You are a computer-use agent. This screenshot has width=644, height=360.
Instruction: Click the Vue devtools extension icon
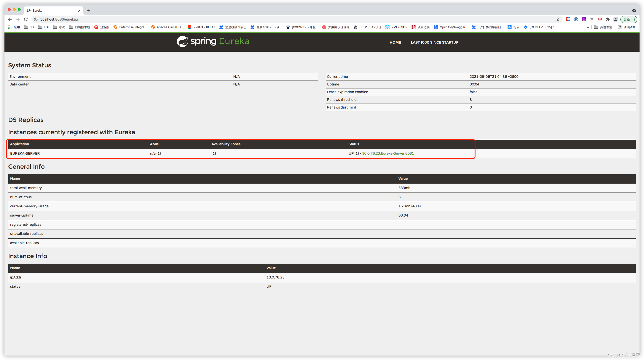592,19
